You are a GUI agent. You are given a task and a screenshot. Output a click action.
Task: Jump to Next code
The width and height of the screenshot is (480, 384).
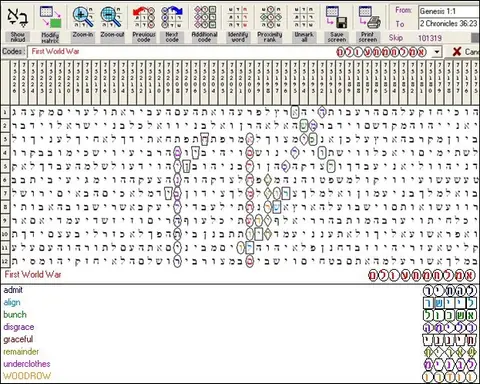click(172, 17)
